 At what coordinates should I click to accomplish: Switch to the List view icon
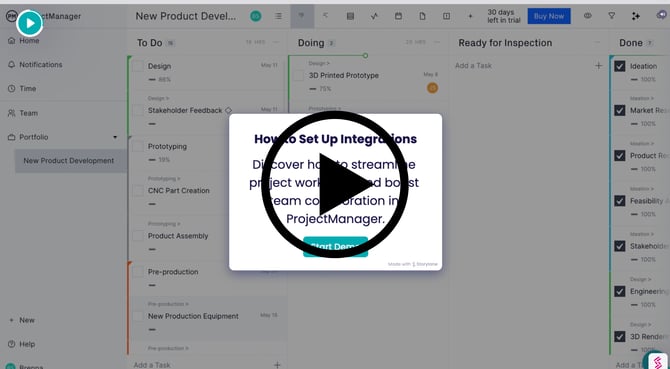click(x=279, y=16)
